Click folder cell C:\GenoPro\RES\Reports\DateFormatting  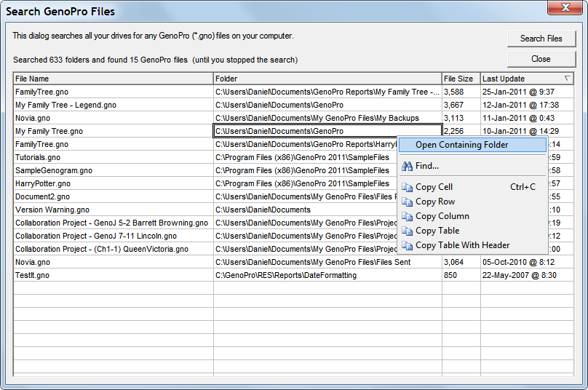click(327, 275)
